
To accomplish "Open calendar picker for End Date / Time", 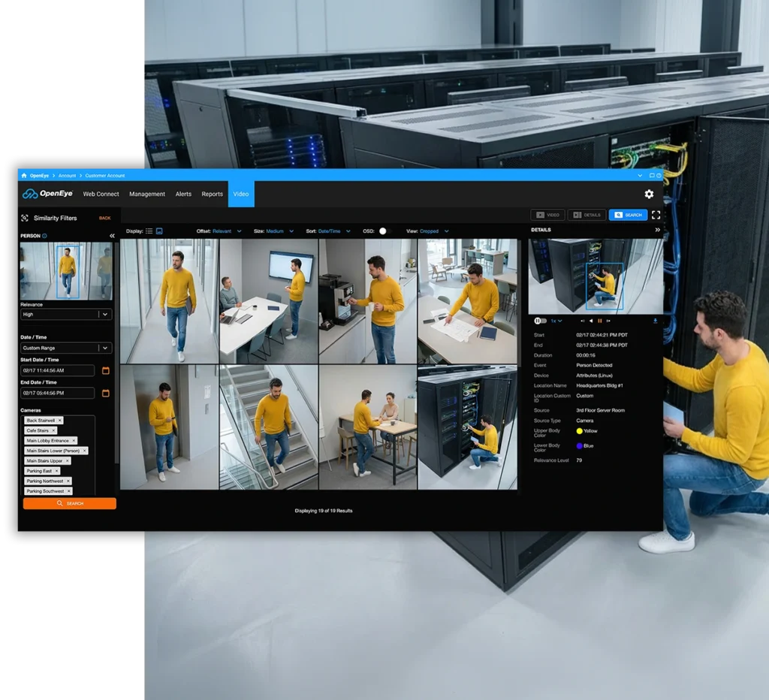I will click(106, 393).
